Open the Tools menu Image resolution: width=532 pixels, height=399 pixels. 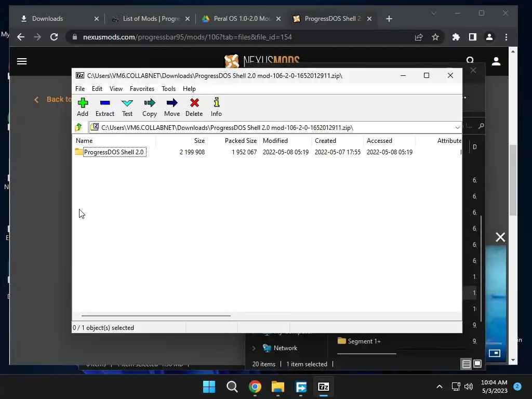click(x=169, y=88)
